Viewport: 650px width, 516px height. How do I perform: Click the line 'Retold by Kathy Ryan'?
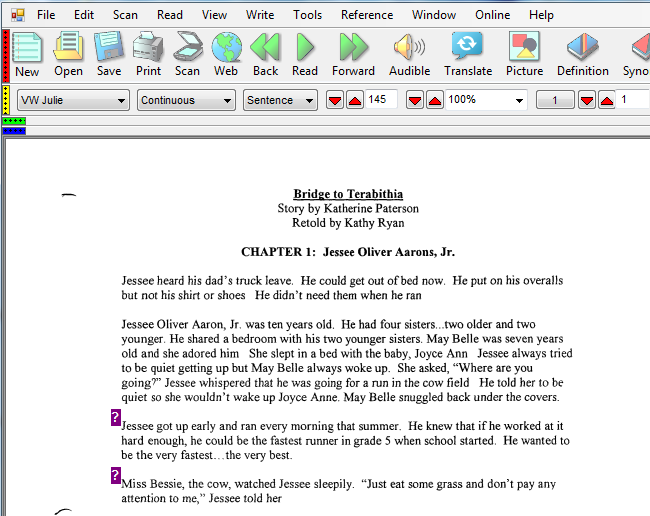pyautogui.click(x=348, y=223)
